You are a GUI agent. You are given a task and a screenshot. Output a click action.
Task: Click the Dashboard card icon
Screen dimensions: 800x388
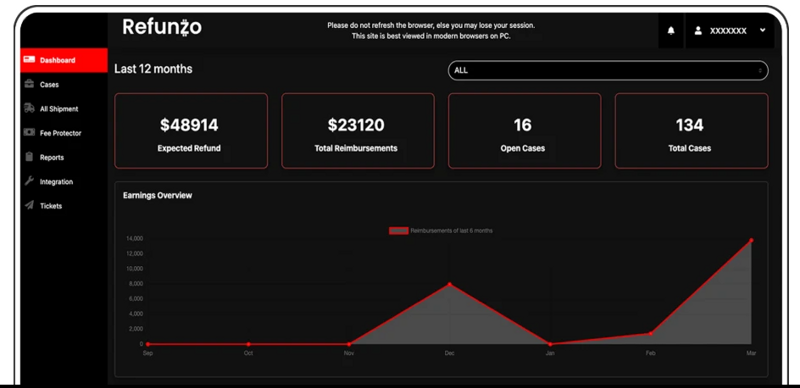point(30,60)
